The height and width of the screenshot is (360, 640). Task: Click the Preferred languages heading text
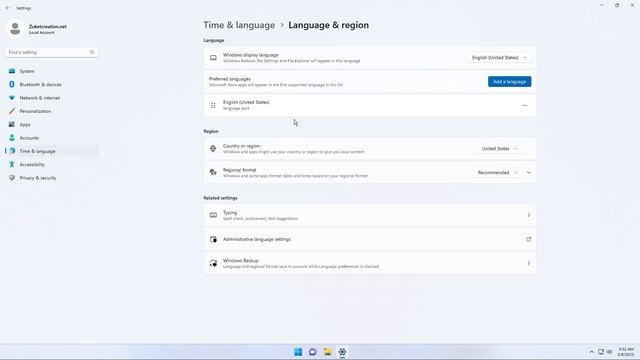[x=230, y=79]
